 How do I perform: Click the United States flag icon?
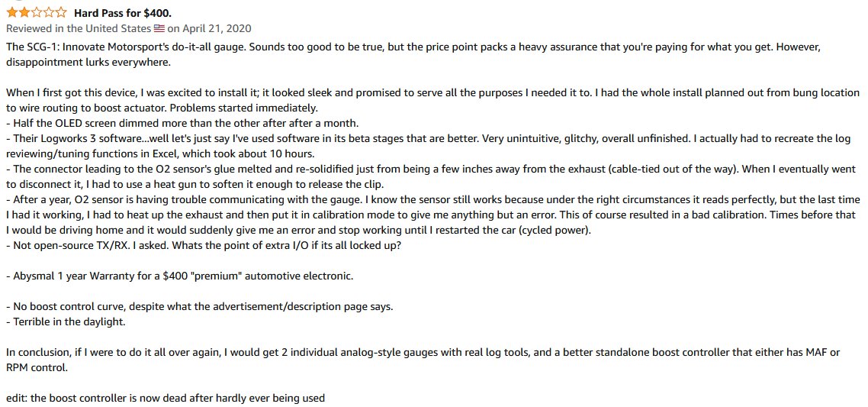pyautogui.click(x=159, y=27)
